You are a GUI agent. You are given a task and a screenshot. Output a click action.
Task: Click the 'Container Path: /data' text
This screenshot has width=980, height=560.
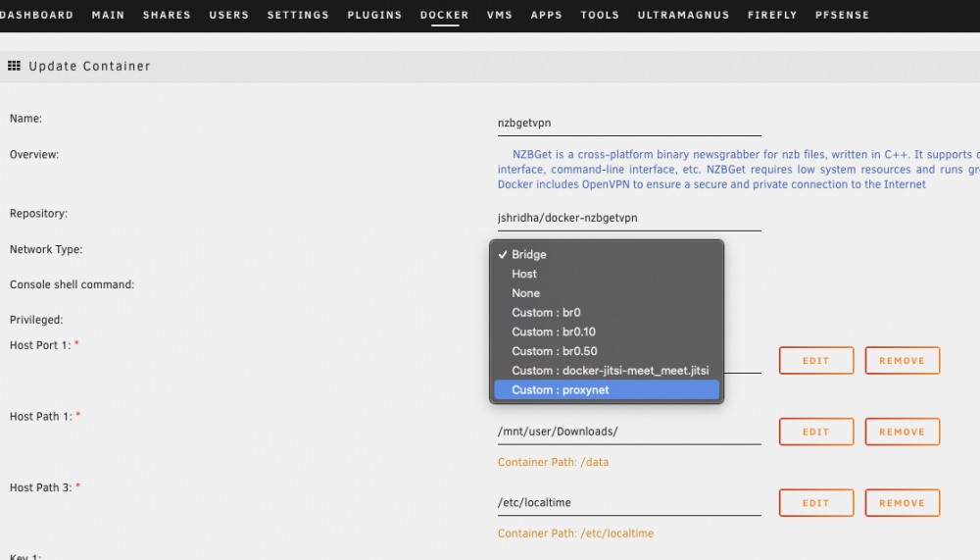click(553, 462)
